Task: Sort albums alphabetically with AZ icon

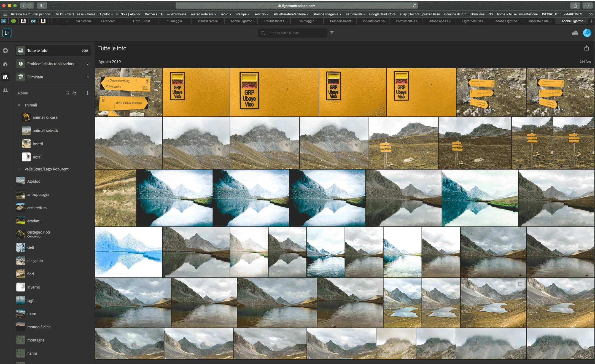Action: [74, 93]
